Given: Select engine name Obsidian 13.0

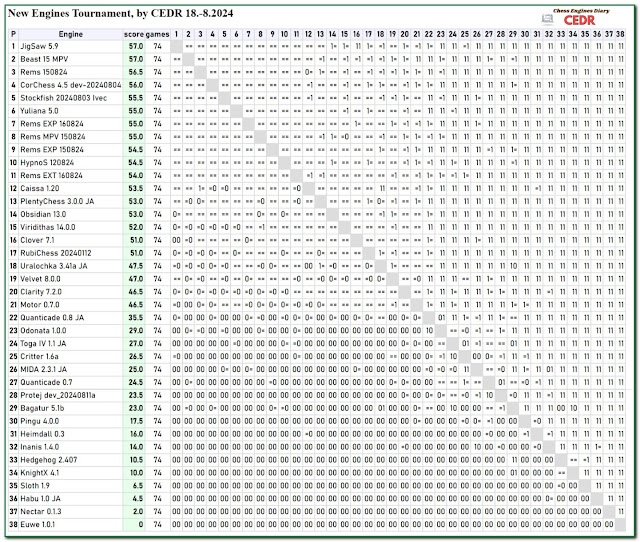Looking at the screenshot, I should [43, 214].
